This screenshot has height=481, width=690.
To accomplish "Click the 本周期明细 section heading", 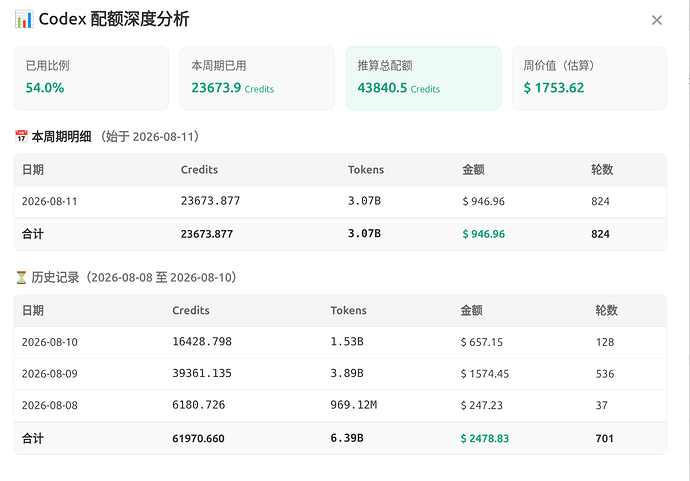I will 61,136.
